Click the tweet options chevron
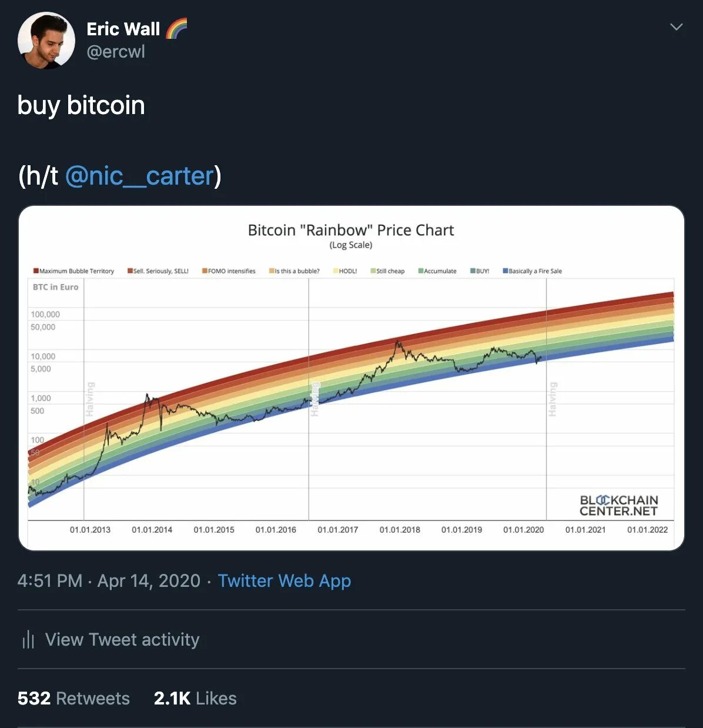This screenshot has height=728, width=703. 677,26
